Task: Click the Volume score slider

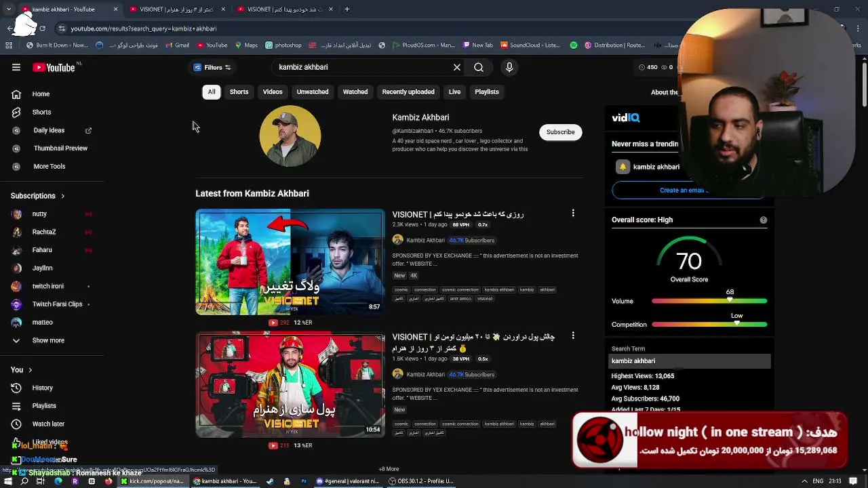Action: (x=709, y=301)
